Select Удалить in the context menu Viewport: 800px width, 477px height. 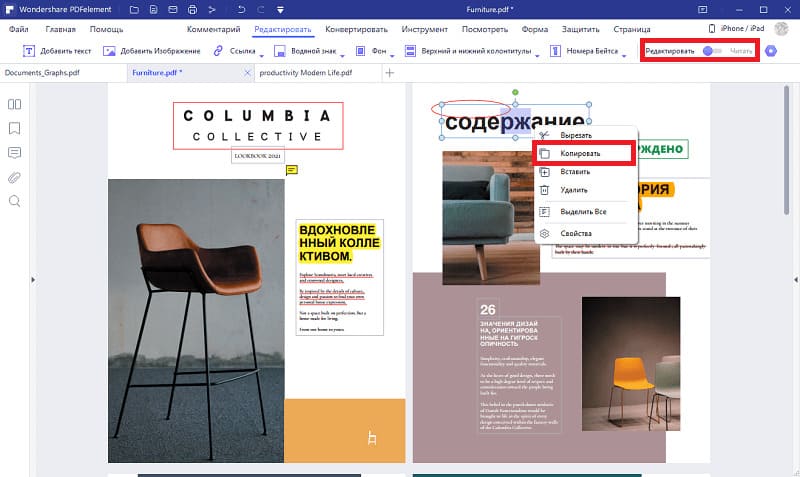point(586,190)
